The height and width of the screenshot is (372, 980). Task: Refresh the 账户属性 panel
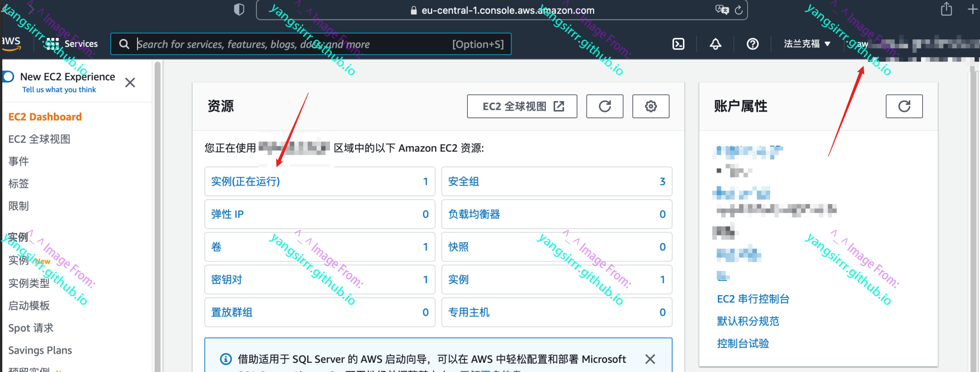[904, 106]
